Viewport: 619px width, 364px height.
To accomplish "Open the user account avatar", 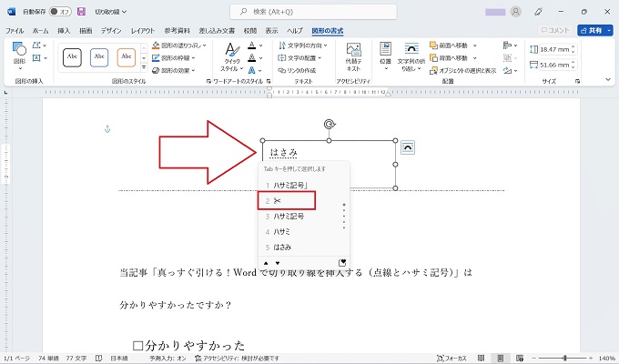I will click(x=515, y=12).
